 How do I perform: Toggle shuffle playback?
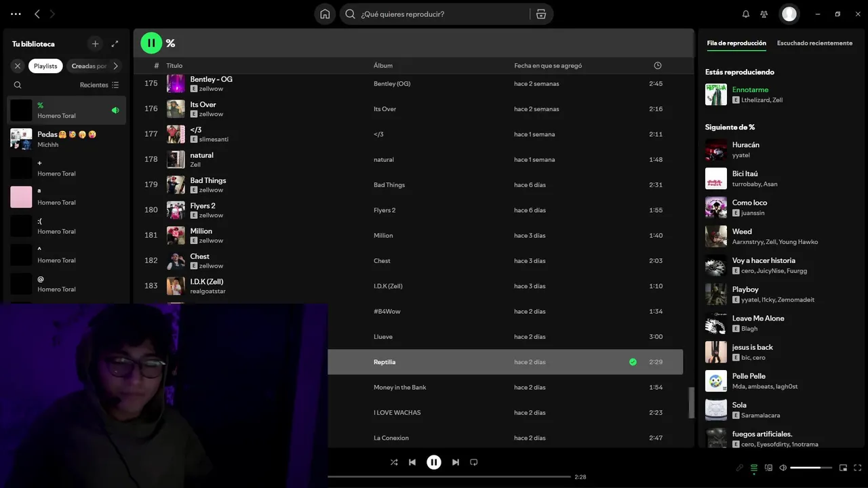tap(394, 462)
